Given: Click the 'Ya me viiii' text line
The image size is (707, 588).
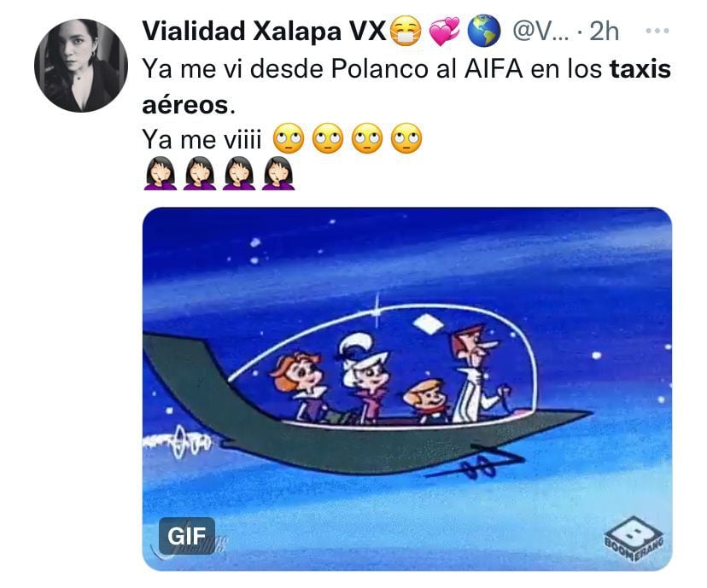Looking at the screenshot, I should [202, 139].
